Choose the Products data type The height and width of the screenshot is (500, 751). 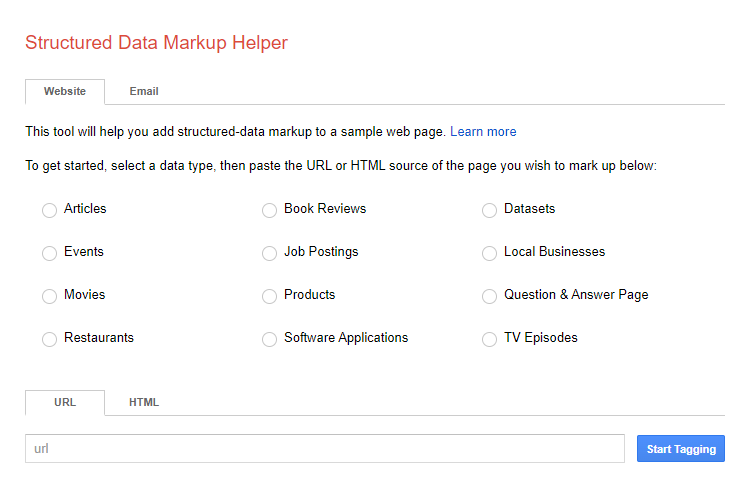[x=269, y=296]
